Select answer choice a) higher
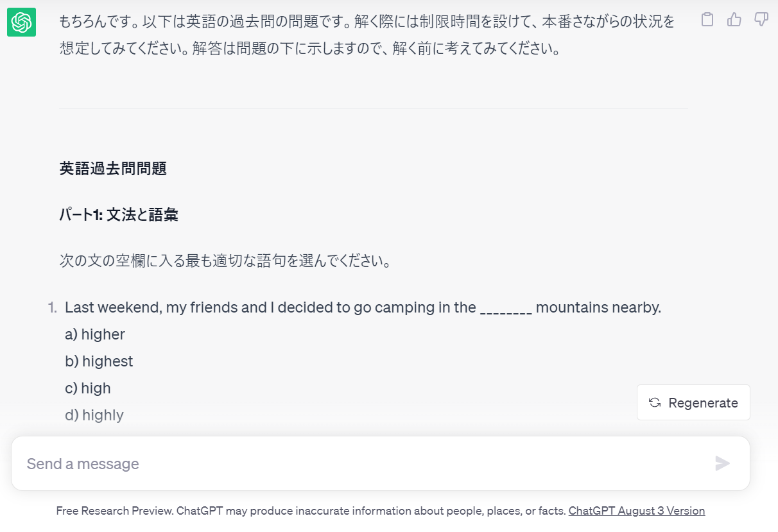778x532 pixels. coord(94,334)
